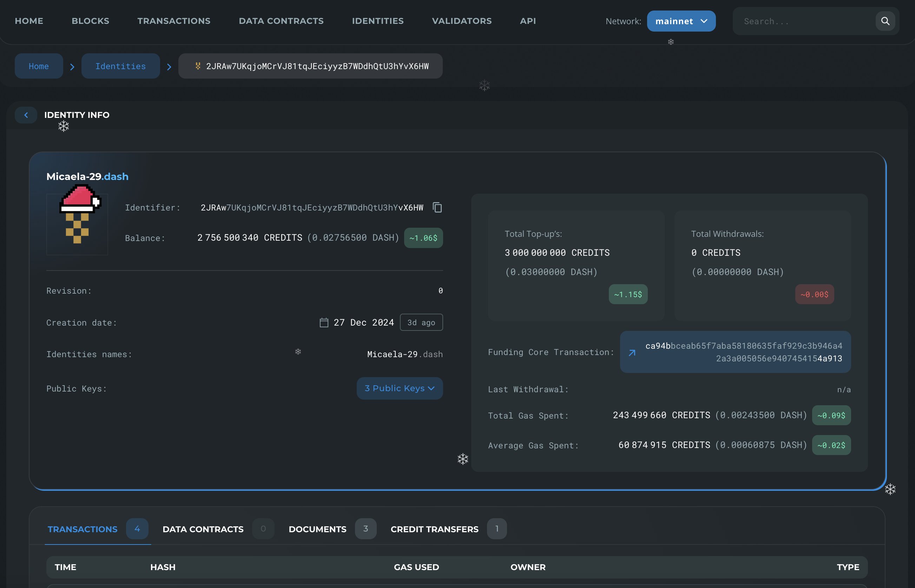This screenshot has height=588, width=915.
Task: Click the Home breadcrumb button
Action: [x=39, y=66]
